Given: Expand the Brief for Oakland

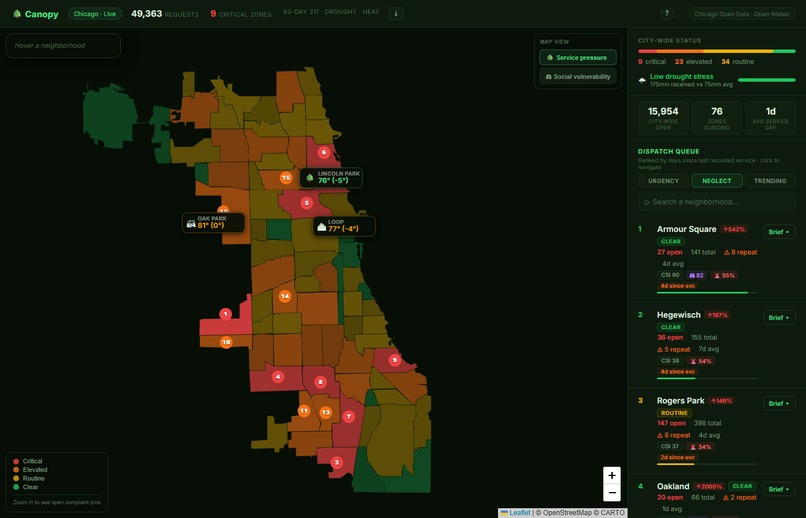Looking at the screenshot, I should (779, 489).
